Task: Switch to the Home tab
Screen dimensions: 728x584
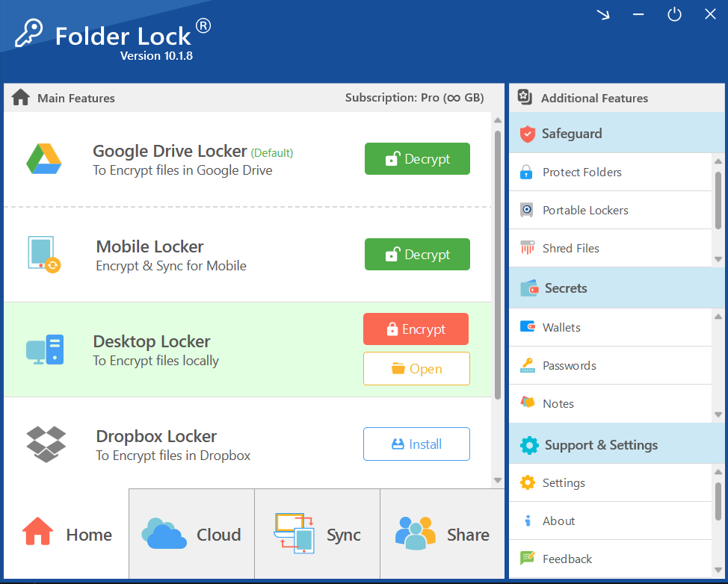Action: (x=67, y=534)
